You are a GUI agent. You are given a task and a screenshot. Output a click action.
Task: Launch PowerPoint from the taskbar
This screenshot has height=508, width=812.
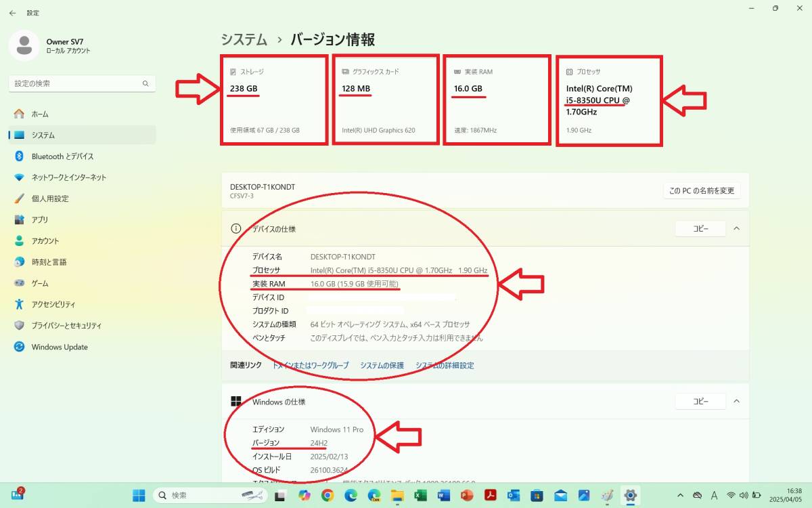tap(467, 495)
